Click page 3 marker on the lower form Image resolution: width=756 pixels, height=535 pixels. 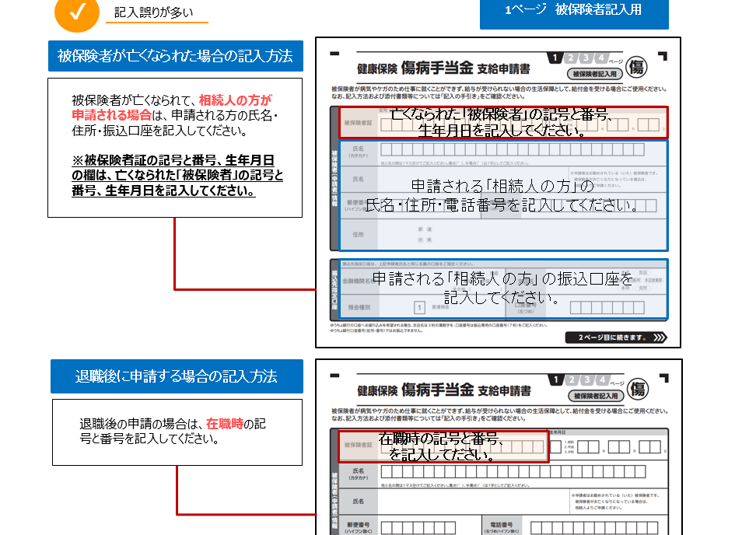click(587, 379)
